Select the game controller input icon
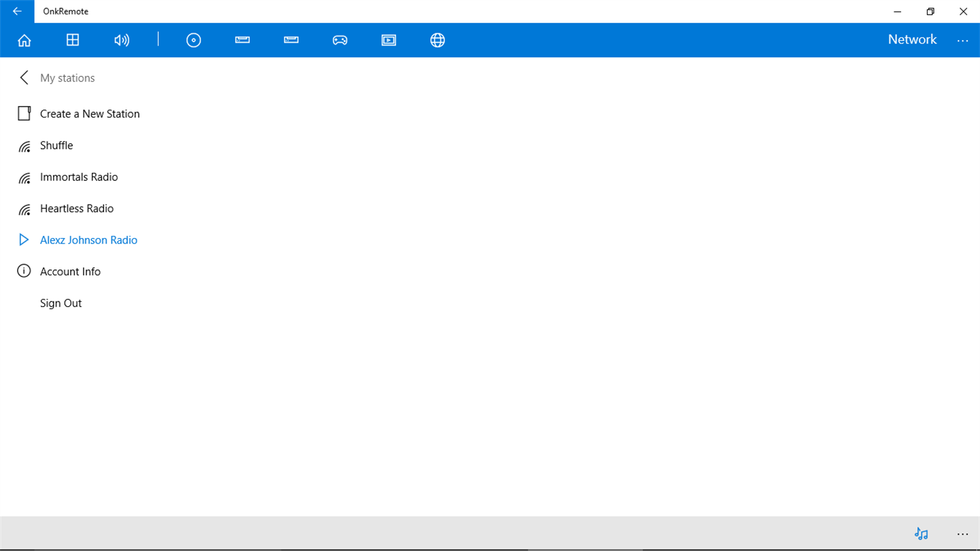The image size is (980, 551). pyautogui.click(x=340, y=40)
